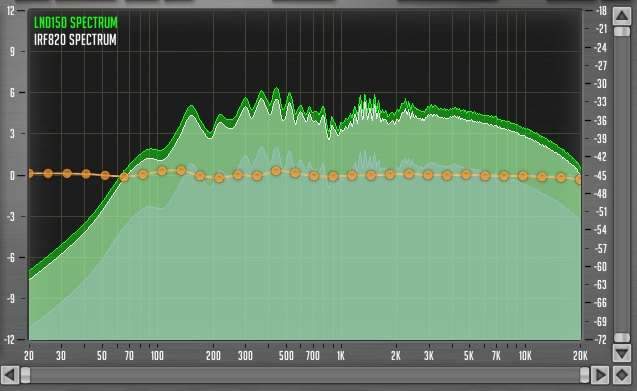This screenshot has height=391, width=637.
Task: Click the 0 dB gain axis label
Action: 12,176
